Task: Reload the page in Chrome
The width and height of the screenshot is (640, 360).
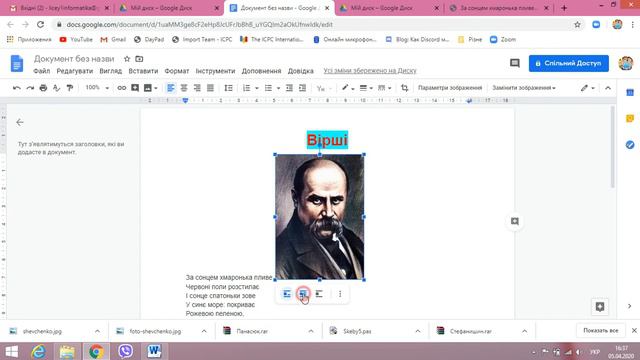Action: 40,24
